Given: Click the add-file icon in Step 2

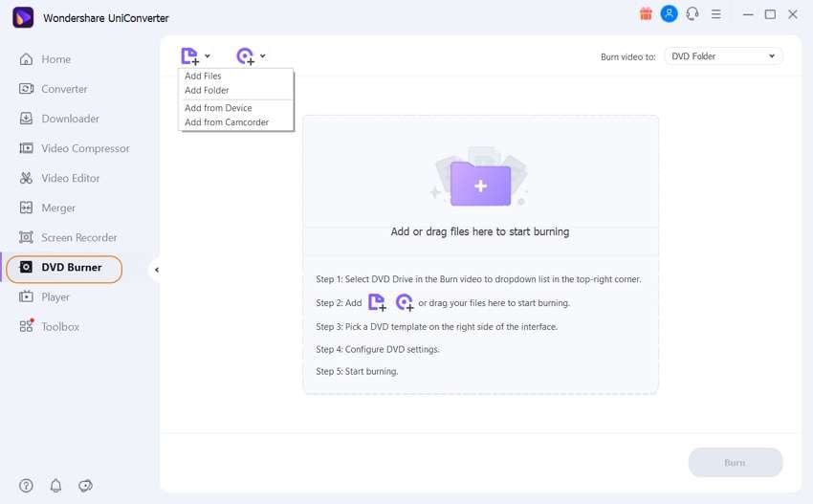Looking at the screenshot, I should tap(377, 302).
